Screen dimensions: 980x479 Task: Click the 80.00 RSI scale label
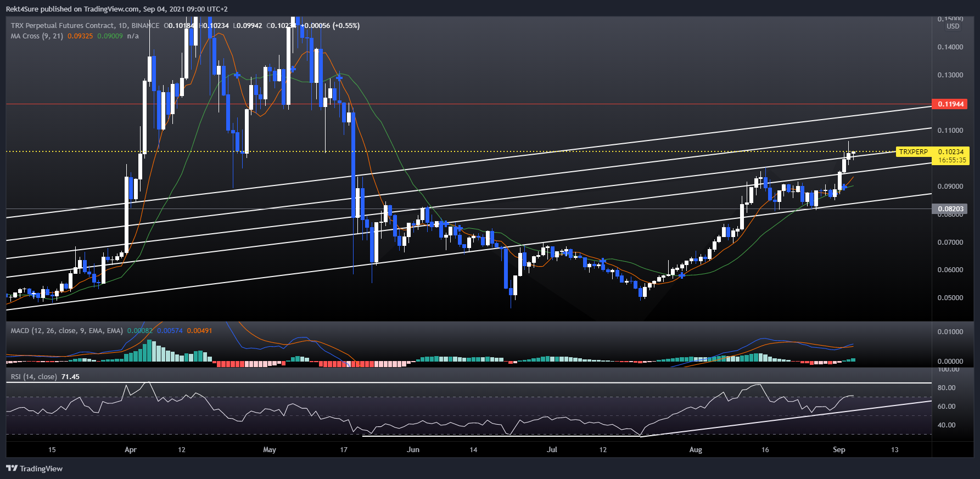(947, 388)
